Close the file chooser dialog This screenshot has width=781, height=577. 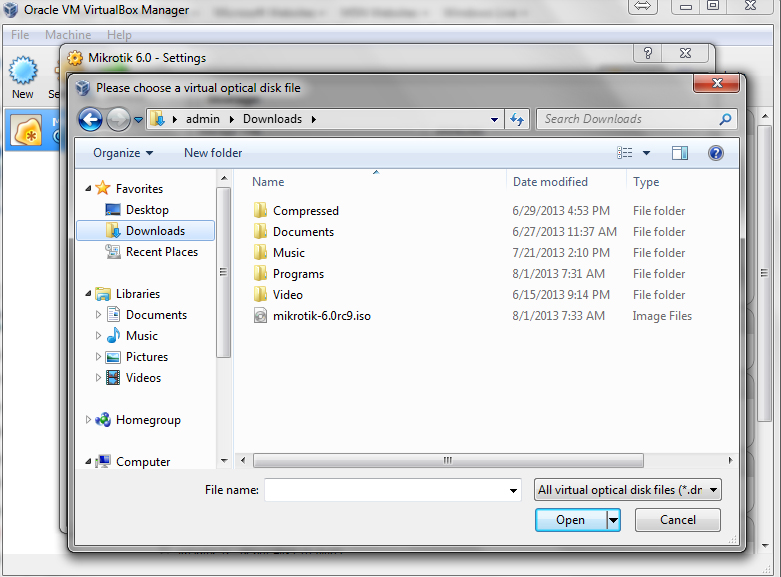(x=717, y=83)
